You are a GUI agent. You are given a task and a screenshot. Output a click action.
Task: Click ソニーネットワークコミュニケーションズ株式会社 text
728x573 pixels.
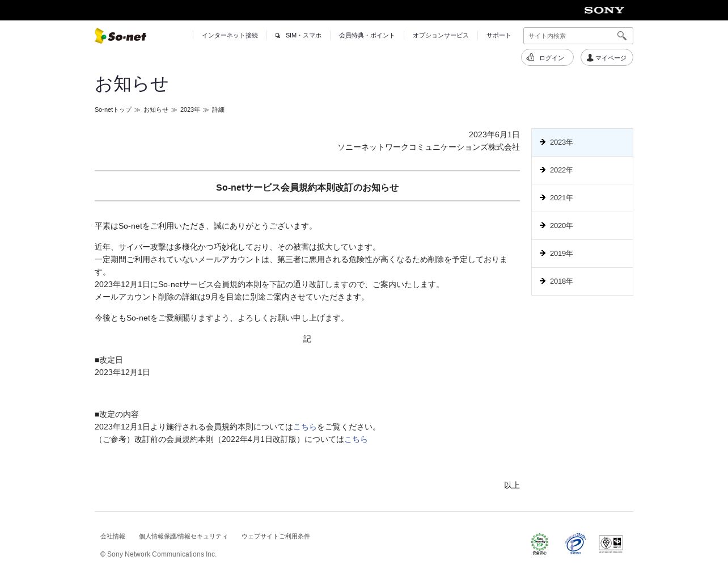click(429, 147)
